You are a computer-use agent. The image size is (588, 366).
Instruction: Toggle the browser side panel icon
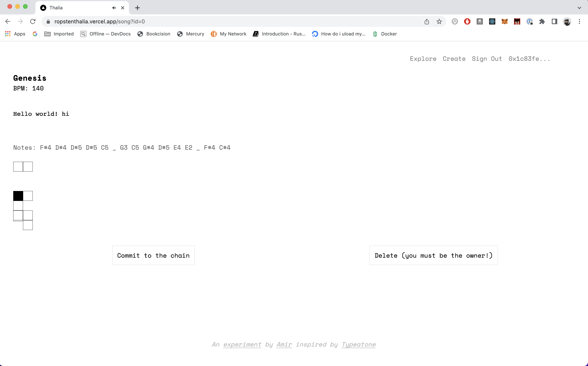pos(554,22)
